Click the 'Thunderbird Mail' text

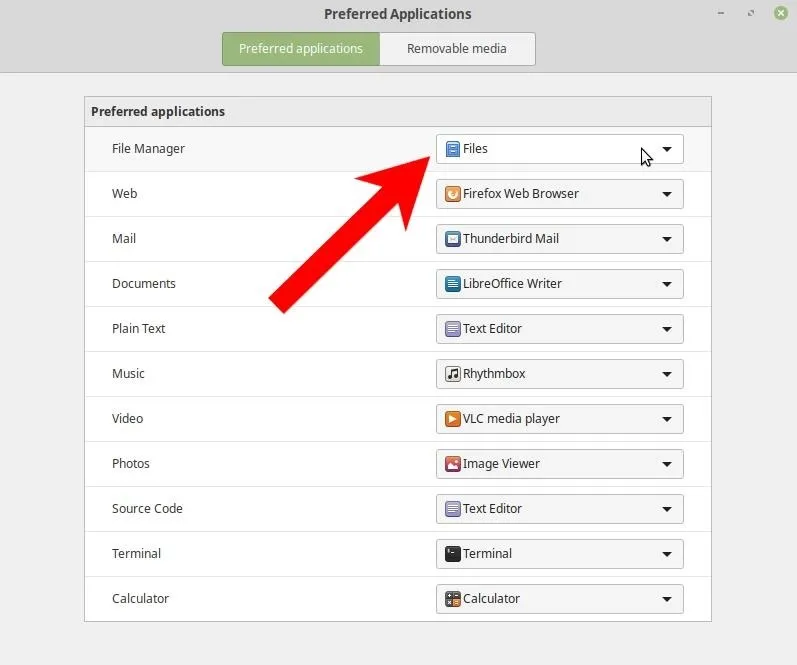tap(511, 238)
